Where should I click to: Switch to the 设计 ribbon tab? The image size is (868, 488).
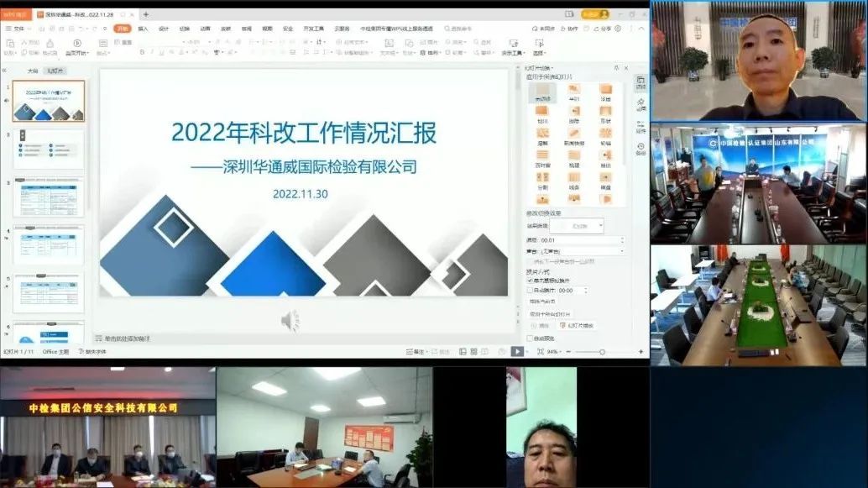click(x=164, y=29)
